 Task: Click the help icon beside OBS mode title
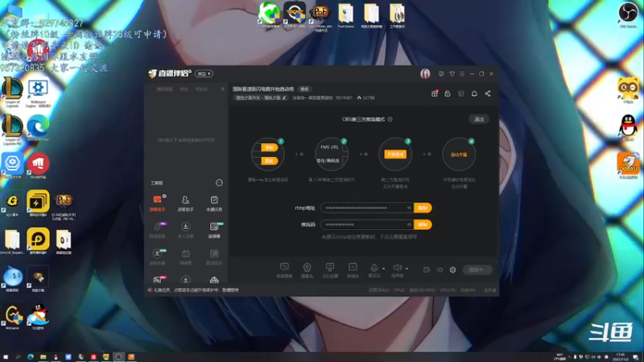[390, 119]
